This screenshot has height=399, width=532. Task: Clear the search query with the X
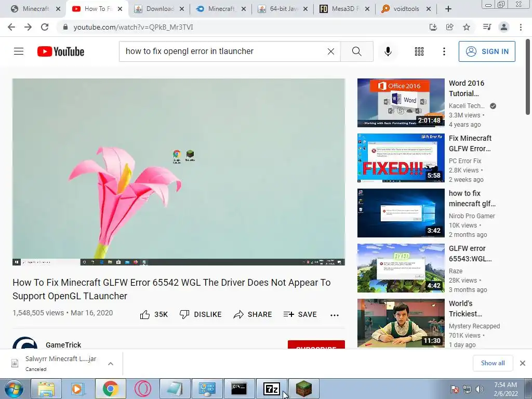pos(331,51)
